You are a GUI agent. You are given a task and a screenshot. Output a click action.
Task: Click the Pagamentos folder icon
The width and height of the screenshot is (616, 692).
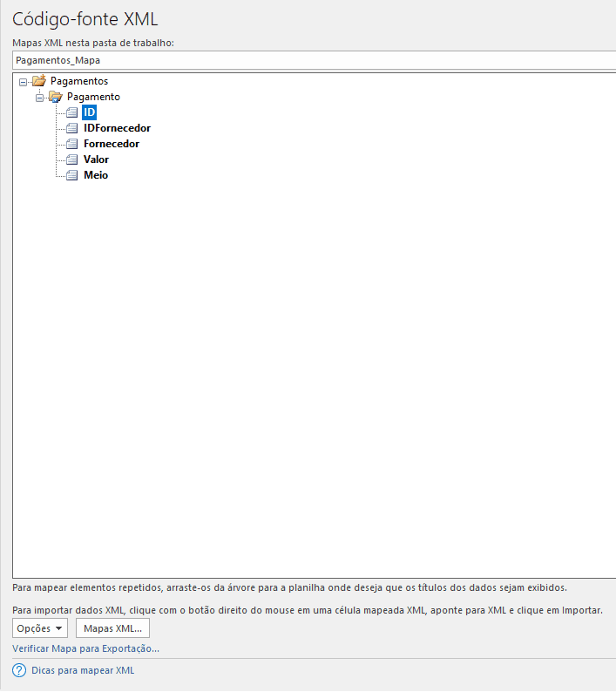(x=39, y=81)
